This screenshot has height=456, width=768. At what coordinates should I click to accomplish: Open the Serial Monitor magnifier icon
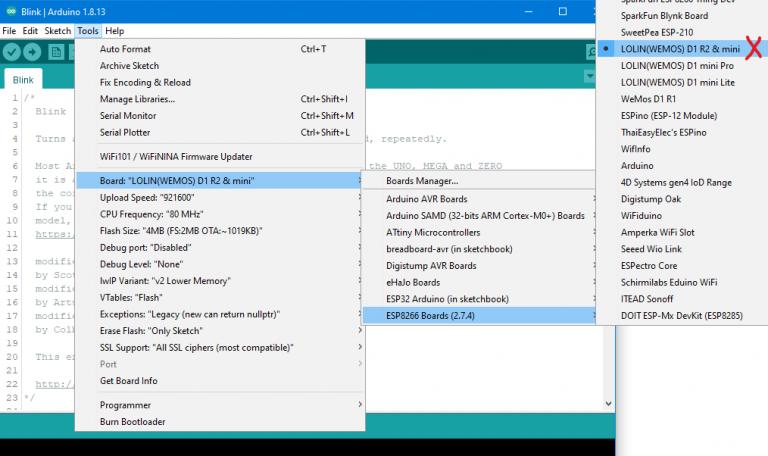(591, 52)
